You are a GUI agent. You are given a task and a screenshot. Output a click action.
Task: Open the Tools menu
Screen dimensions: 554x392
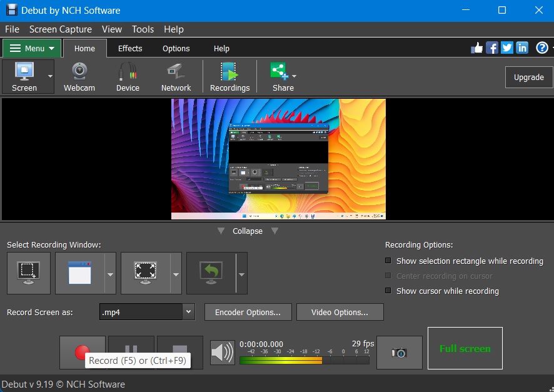(x=143, y=29)
